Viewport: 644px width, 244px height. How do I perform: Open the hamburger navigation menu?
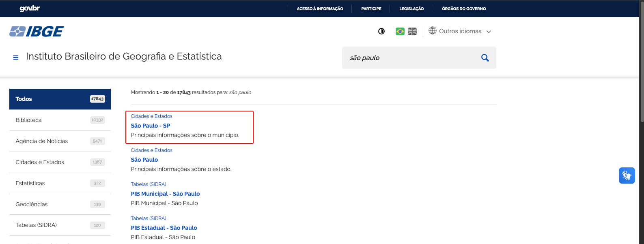tap(16, 58)
